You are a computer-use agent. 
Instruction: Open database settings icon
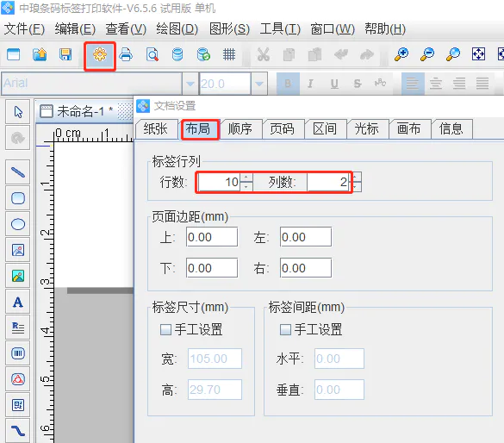pos(177,54)
